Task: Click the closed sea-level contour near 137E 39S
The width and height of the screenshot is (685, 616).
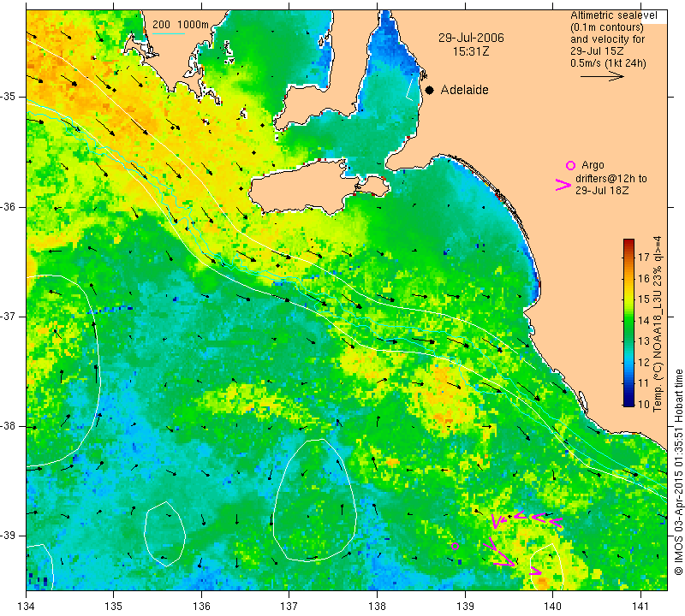Action: point(314,499)
